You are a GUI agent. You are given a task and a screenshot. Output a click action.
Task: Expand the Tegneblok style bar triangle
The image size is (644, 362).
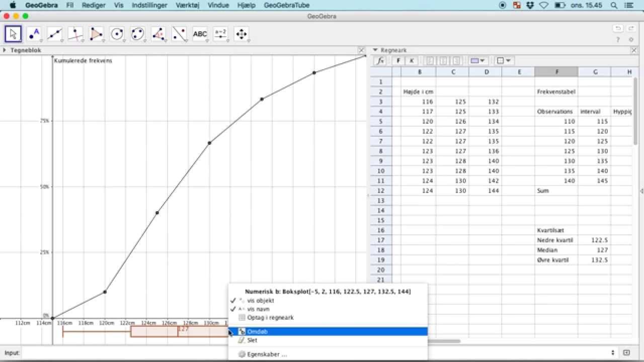(5, 50)
